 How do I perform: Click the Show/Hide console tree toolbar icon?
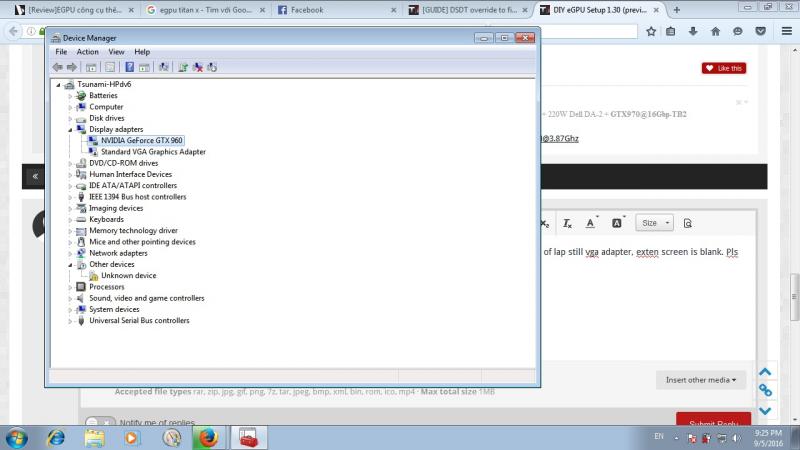point(91,67)
